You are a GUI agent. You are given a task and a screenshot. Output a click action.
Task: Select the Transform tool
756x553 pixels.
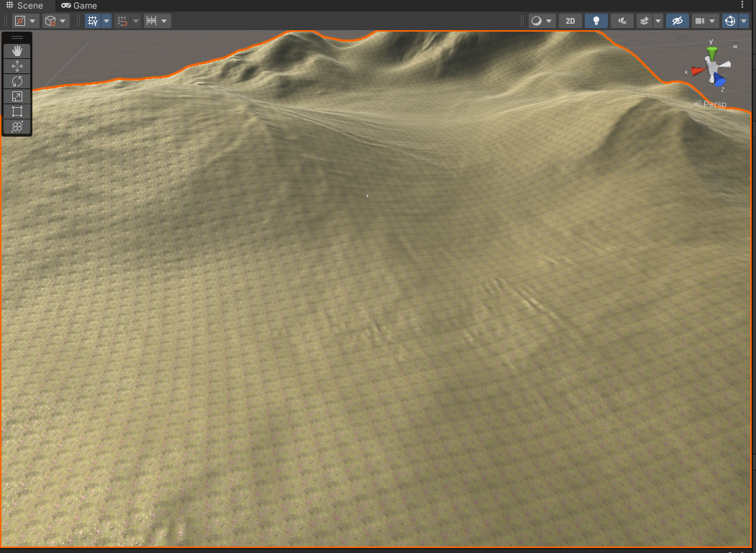tap(17, 126)
